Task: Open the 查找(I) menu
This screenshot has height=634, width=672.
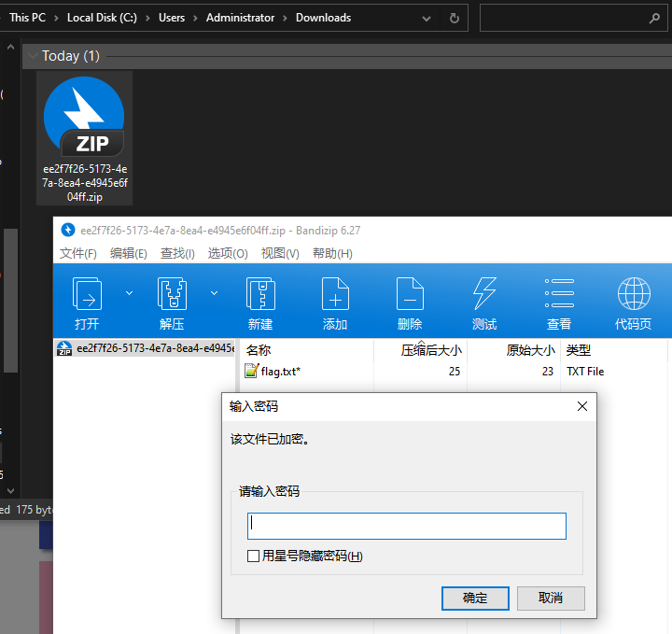Action: [x=177, y=253]
